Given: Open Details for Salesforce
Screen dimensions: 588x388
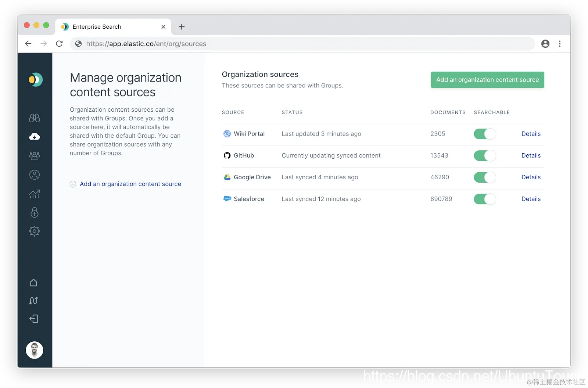Looking at the screenshot, I should (x=531, y=199).
